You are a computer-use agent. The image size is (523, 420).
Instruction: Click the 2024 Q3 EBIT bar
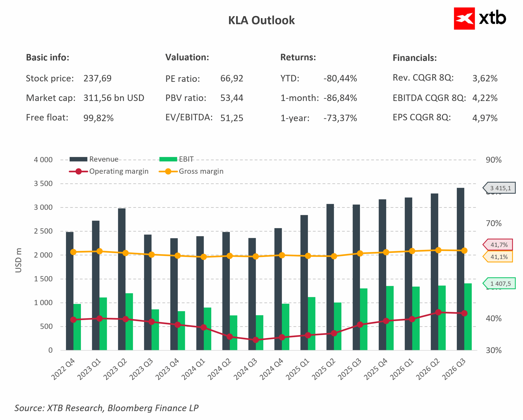[x=260, y=333]
